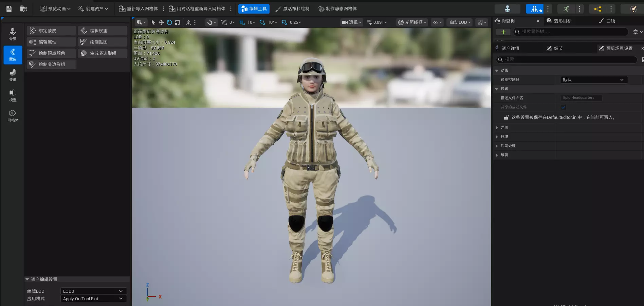Save the asset with the floppy disk icon
Image resolution: width=644 pixels, height=306 pixels.
point(9,9)
